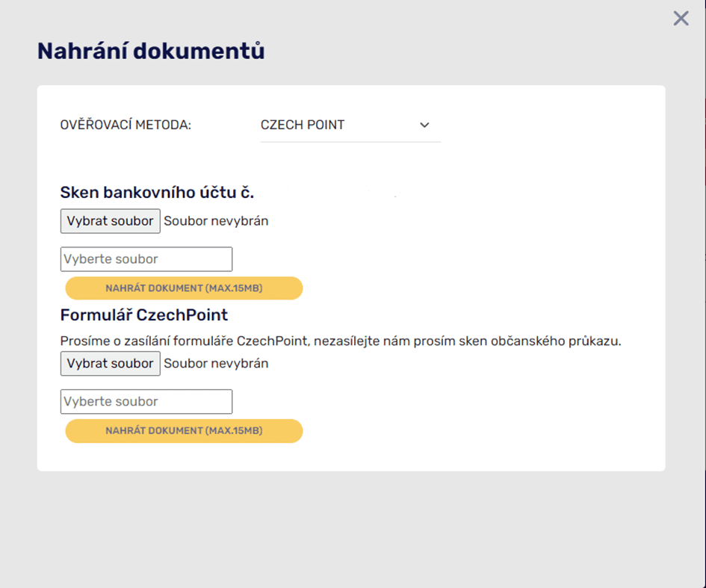
Task: Upload CzechPoint form with Nahrát dokument
Action: pyautogui.click(x=184, y=431)
